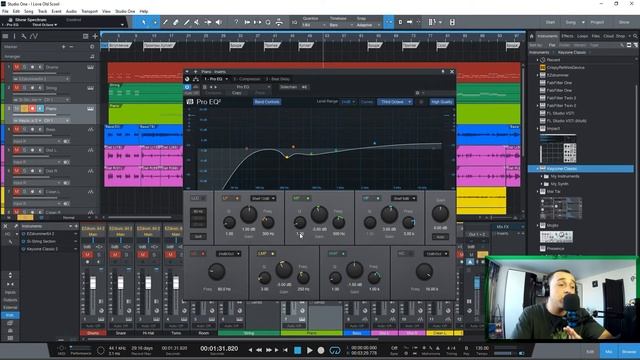Open the Studio One menu

click(x=125, y=11)
